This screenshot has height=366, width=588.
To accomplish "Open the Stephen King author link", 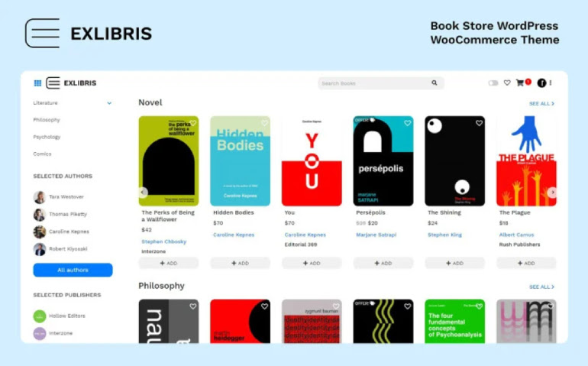I will point(444,235).
